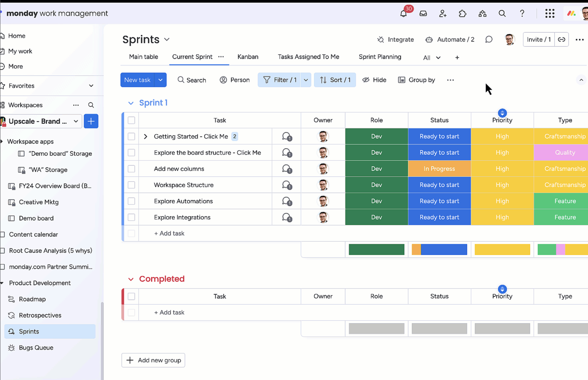
Task: Open the All views dropdown
Action: pos(432,58)
